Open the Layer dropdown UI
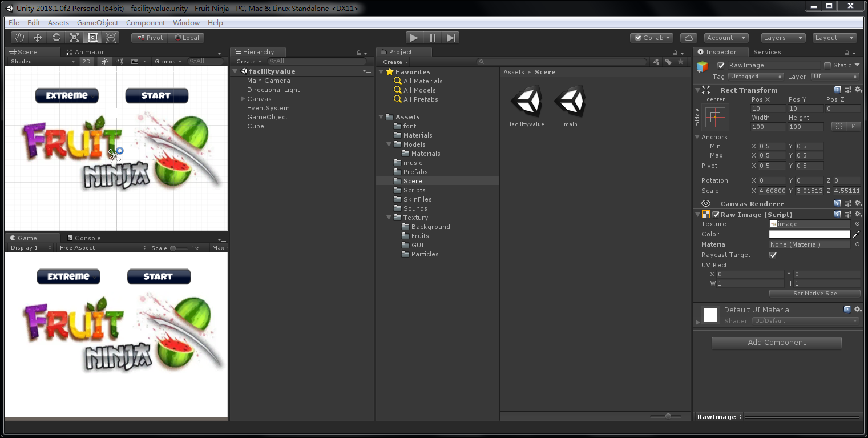868x438 pixels. click(835, 77)
